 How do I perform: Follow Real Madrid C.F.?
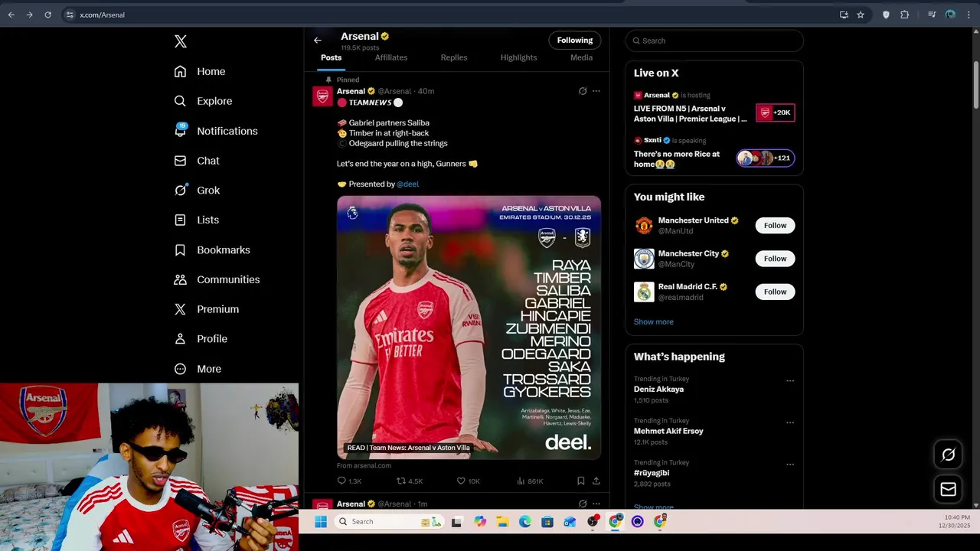coord(775,292)
